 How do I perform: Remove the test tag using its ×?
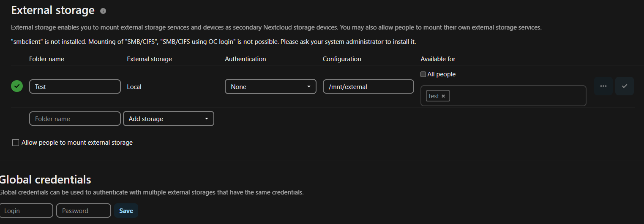(x=443, y=96)
